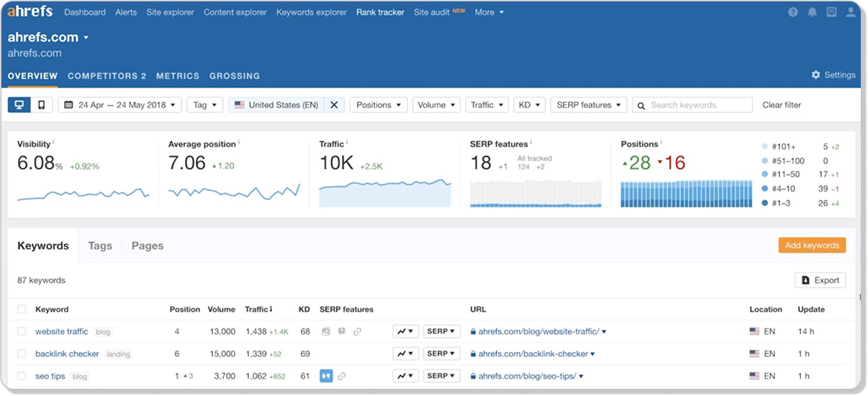Open the user account icon

[x=851, y=12]
